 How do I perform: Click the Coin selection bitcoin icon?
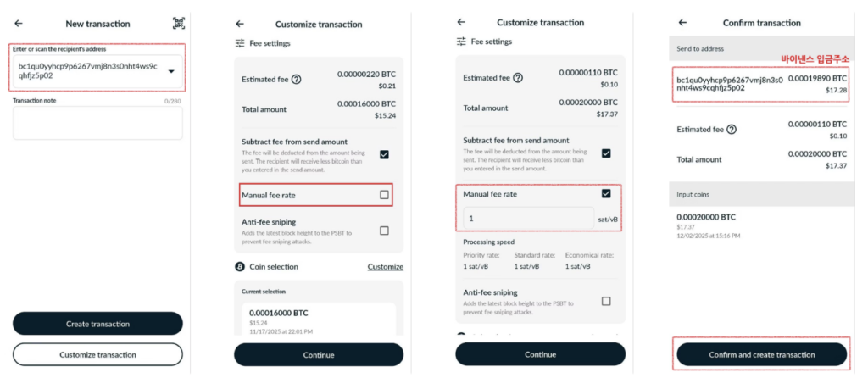coord(240,266)
